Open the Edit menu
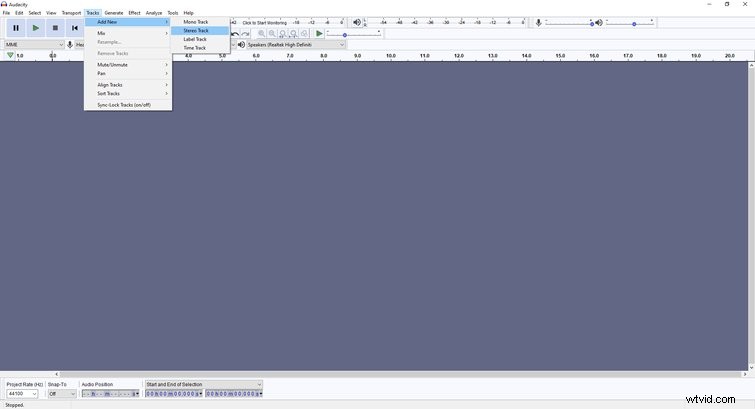Viewport: 755px width, 409px height. (19, 13)
